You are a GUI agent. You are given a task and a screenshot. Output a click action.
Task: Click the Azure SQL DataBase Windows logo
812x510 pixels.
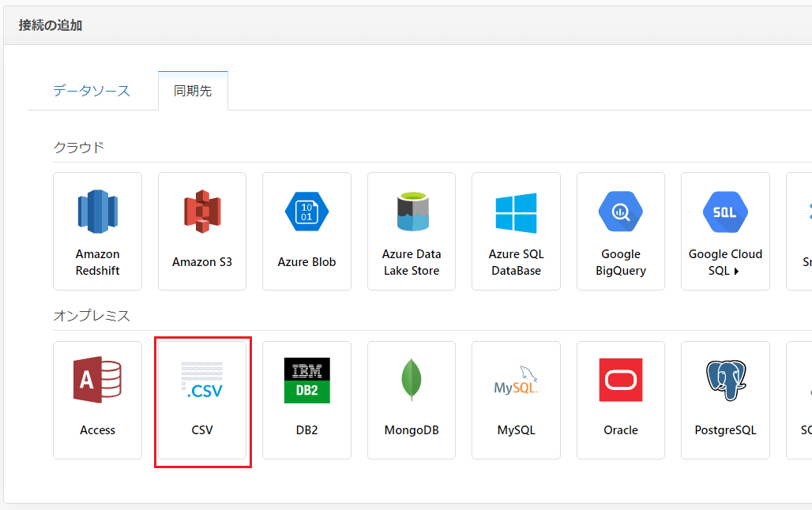tap(516, 213)
